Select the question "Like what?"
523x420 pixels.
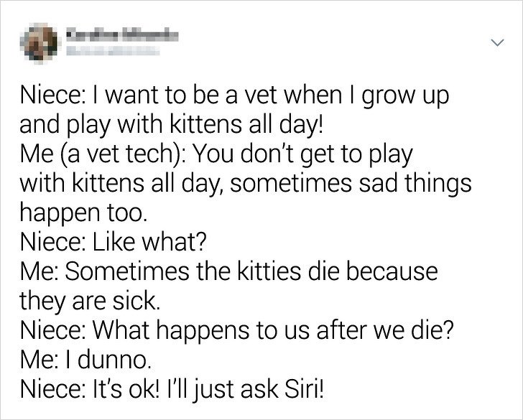point(149,242)
